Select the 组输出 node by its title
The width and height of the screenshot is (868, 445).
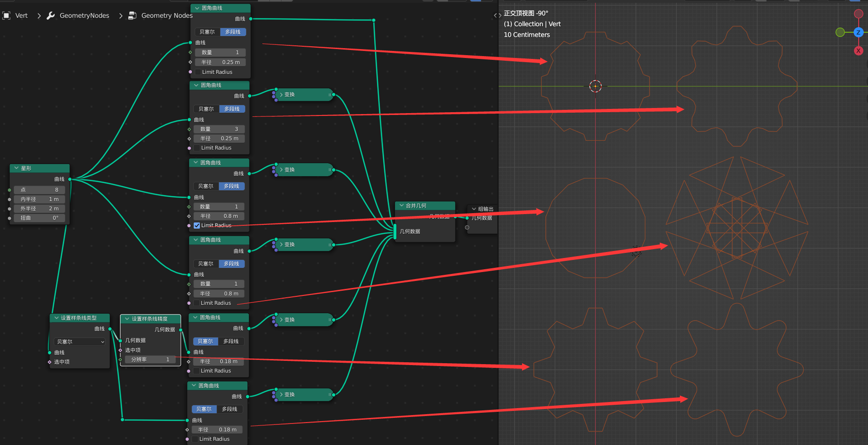(x=486, y=209)
